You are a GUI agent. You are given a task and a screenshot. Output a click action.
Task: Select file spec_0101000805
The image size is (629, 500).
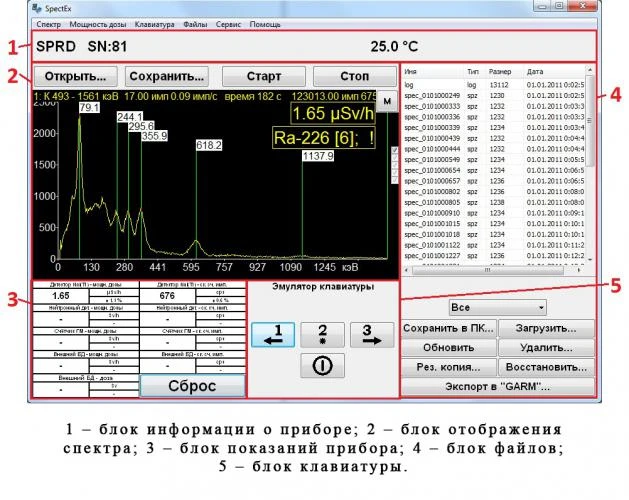[494, 203]
